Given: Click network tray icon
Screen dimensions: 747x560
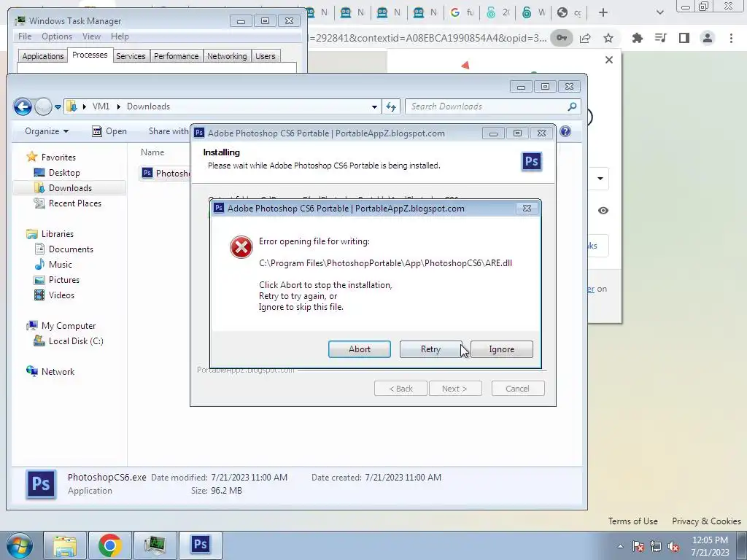Looking at the screenshot, I should (x=656, y=547).
